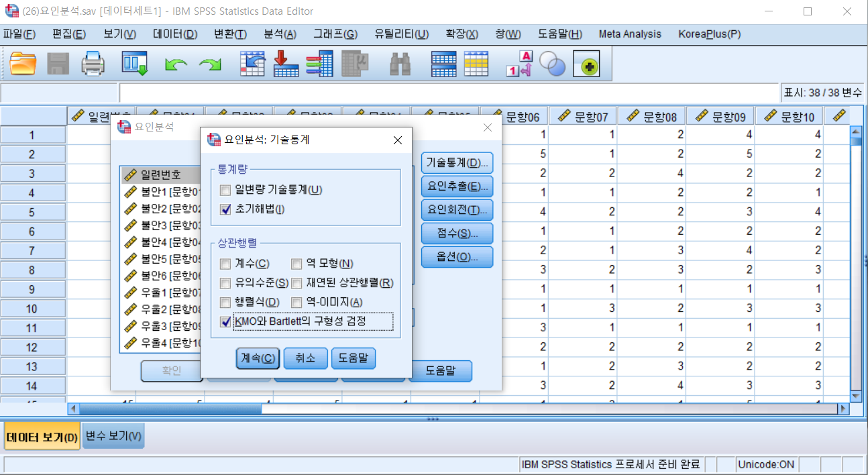868x475 pixels.
Task: Check 행렬식 checkbox
Action: [x=225, y=303]
